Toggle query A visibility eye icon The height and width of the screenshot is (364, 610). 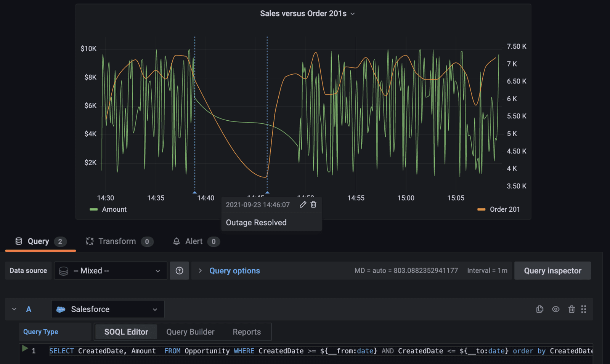(x=556, y=309)
